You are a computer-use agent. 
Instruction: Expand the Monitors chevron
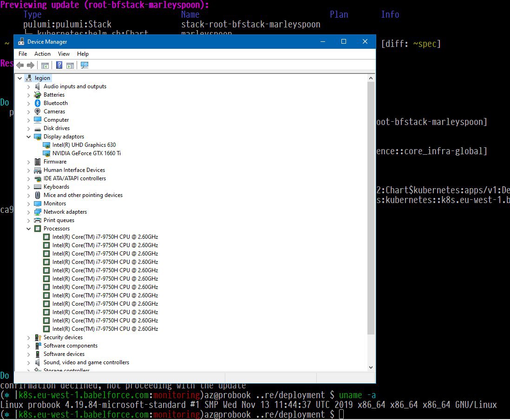29,203
